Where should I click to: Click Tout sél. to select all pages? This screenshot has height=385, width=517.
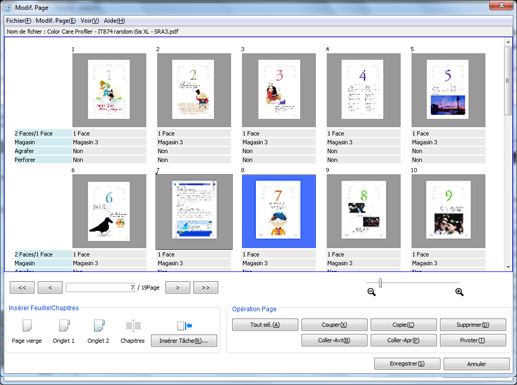click(x=265, y=325)
